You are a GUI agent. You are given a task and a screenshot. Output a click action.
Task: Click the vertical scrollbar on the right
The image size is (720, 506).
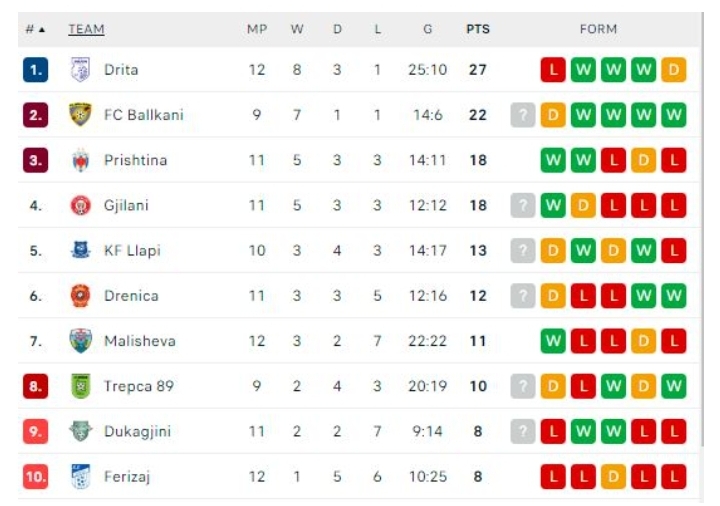pyautogui.click(x=702, y=230)
